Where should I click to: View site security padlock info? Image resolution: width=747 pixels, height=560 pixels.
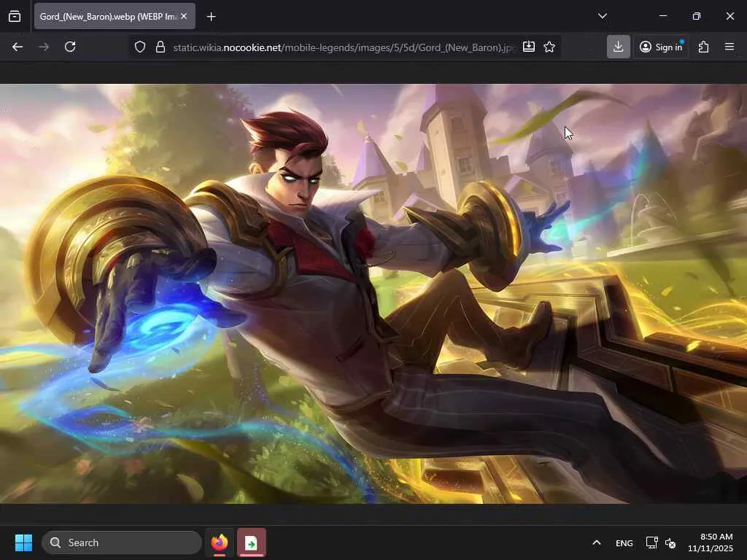pos(160,47)
